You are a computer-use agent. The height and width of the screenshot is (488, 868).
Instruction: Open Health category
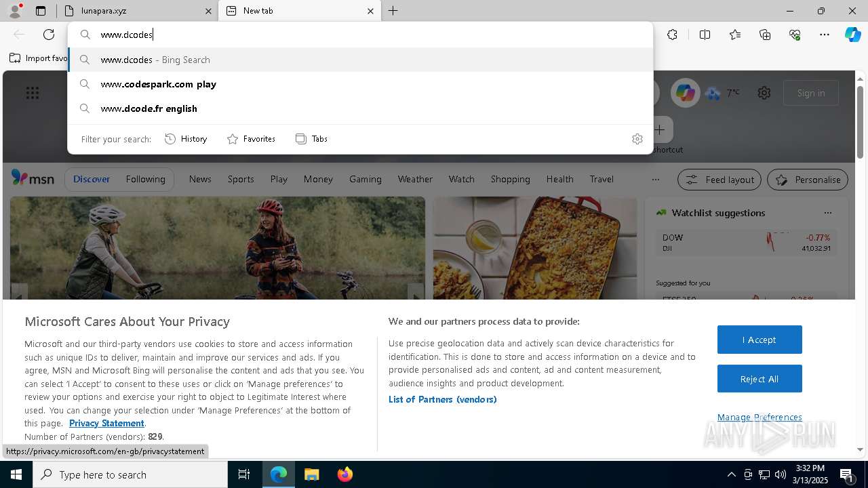pyautogui.click(x=559, y=179)
